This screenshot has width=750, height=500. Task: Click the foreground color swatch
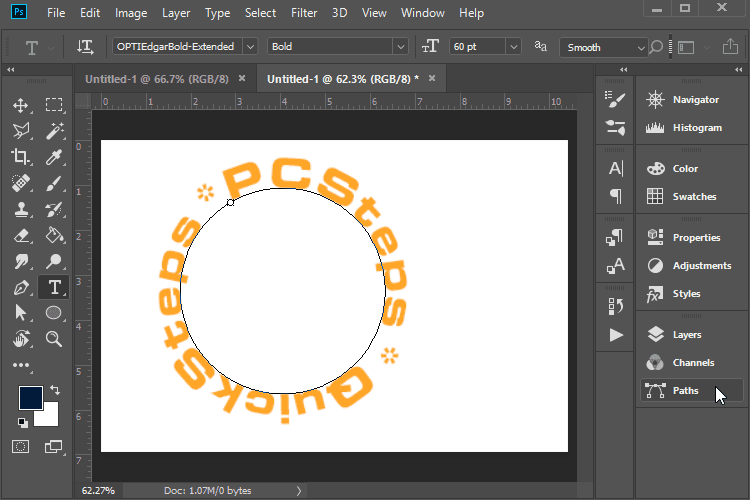pos(31,397)
